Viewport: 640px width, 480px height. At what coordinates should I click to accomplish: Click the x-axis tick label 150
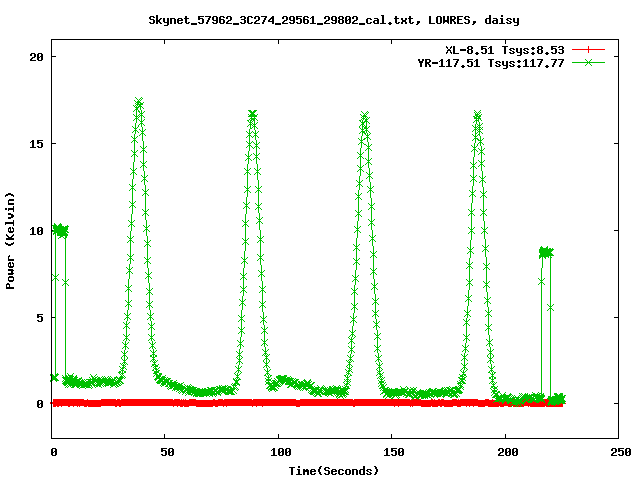point(394,452)
